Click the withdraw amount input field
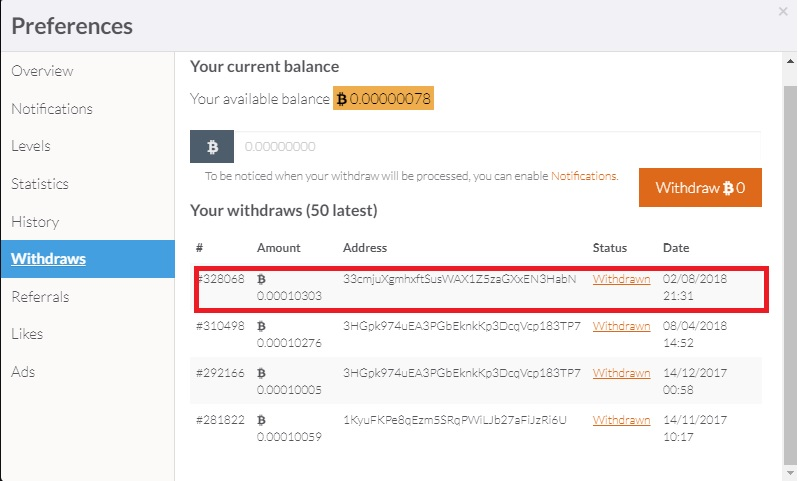The width and height of the screenshot is (799, 481). point(497,147)
